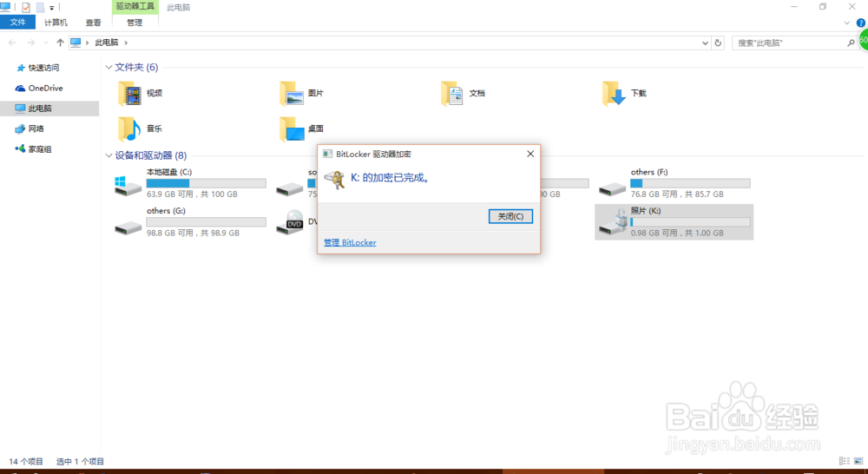
Task: Close the BitLocker dialog with X
Action: click(530, 154)
